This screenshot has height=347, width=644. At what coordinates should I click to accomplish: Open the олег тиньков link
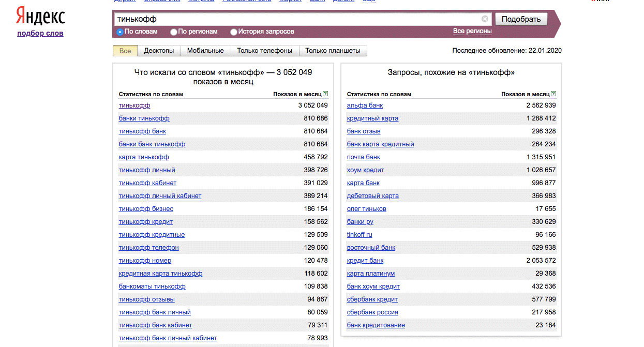click(366, 209)
